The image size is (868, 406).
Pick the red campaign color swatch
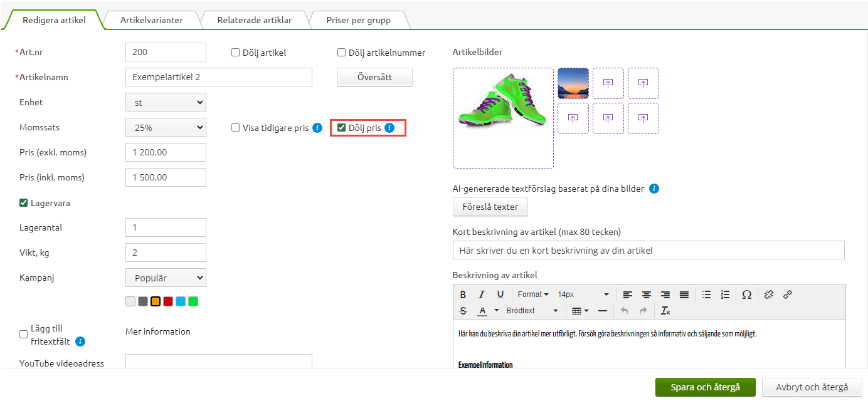168,301
